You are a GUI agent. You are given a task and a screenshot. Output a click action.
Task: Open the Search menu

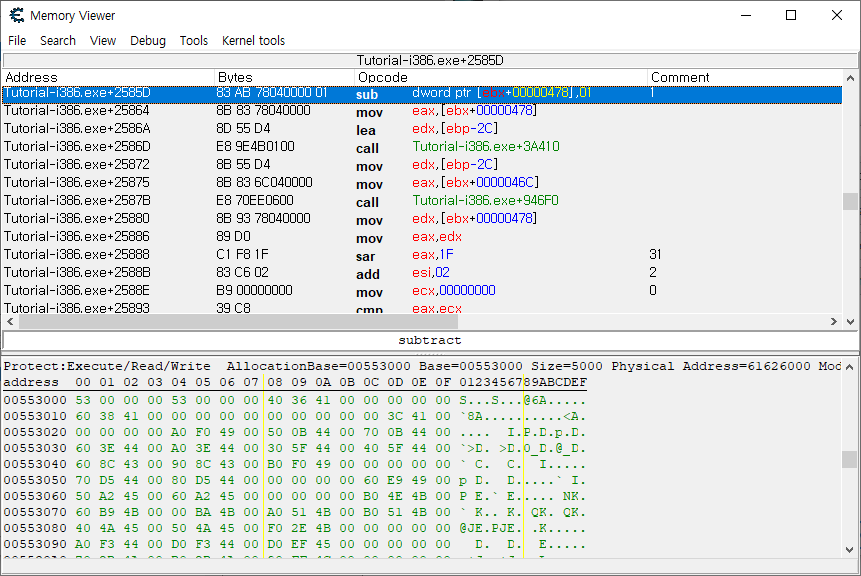[x=58, y=41]
